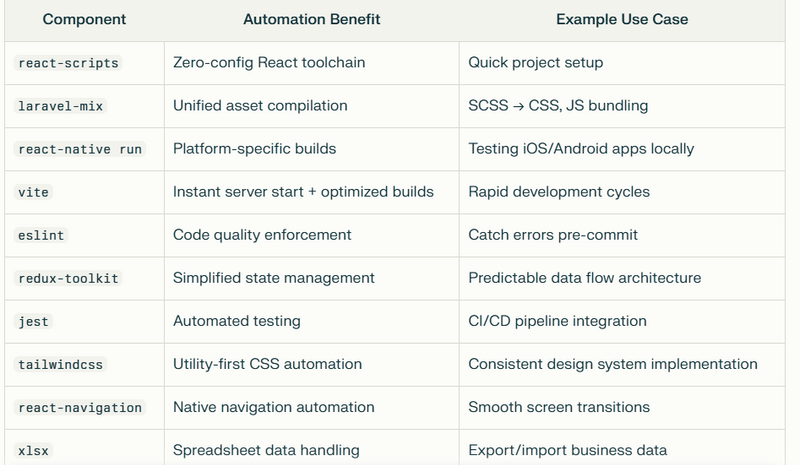Click the Example Use Case header
This screenshot has height=465, width=800.
pyautogui.click(x=622, y=19)
